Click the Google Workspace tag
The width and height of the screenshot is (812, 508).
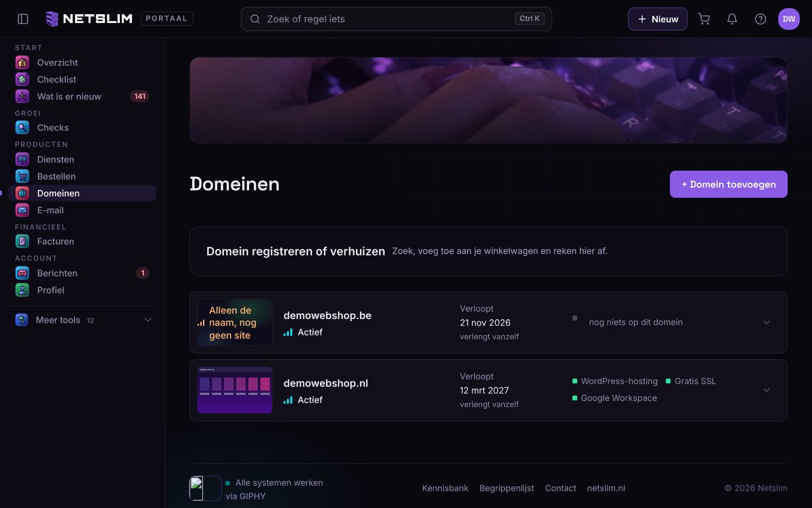[614, 398]
